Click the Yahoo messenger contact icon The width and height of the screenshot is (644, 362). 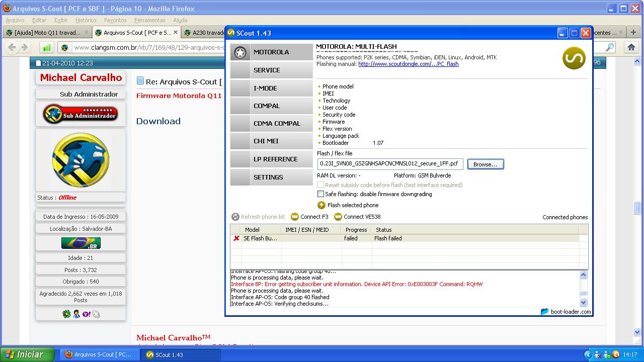(x=86, y=314)
